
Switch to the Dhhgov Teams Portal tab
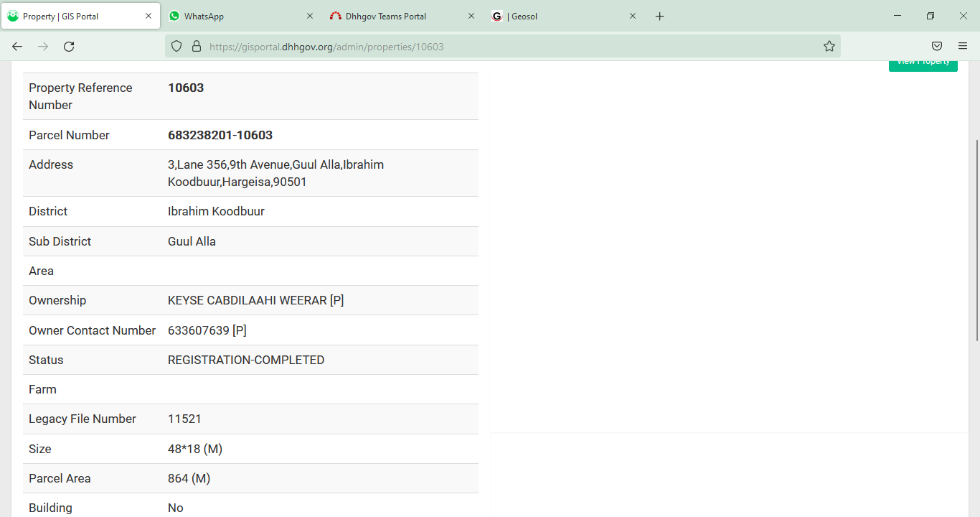coord(403,16)
